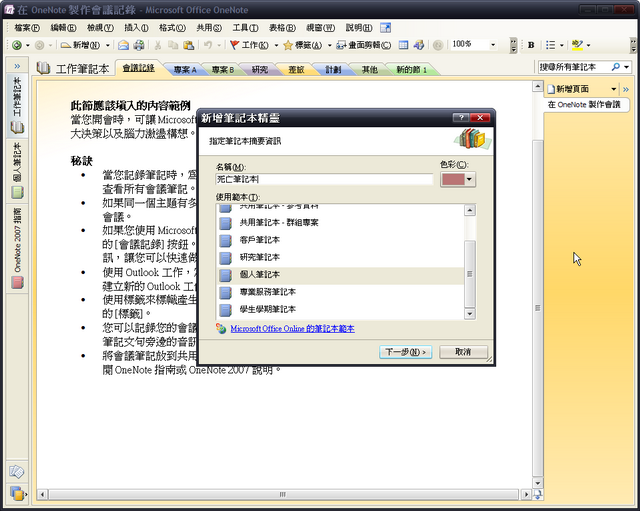
Task: Open the 表格 menu
Action: [282, 28]
